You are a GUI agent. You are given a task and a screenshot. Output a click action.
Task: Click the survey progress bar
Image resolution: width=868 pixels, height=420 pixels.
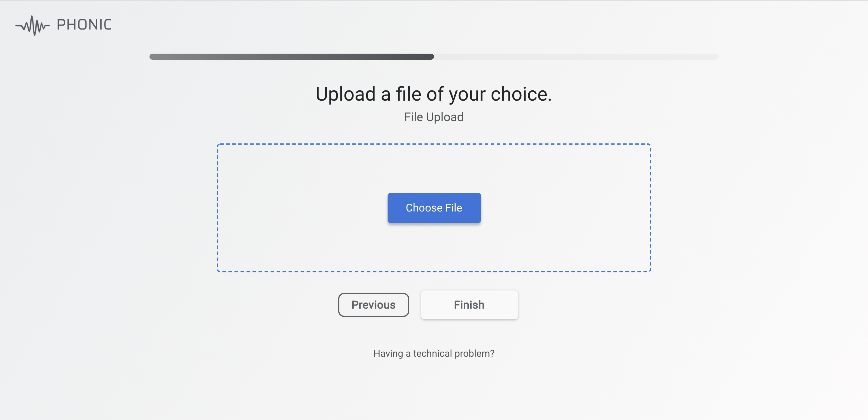pyautogui.click(x=434, y=57)
